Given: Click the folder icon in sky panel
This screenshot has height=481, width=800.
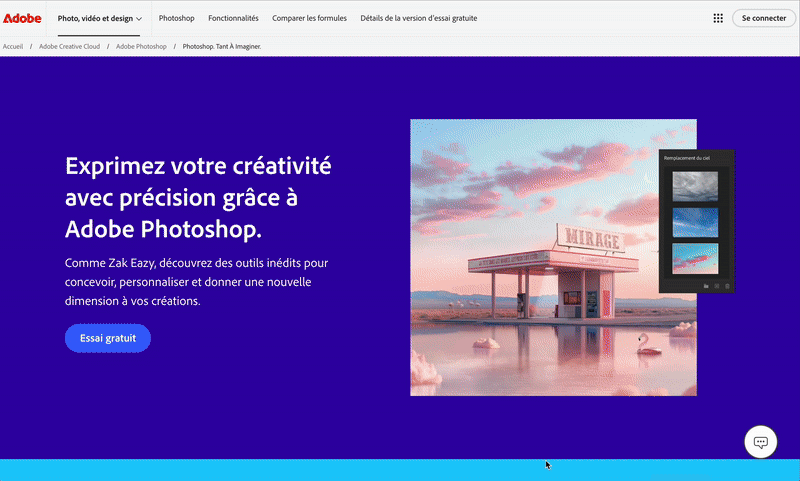Looking at the screenshot, I should click(706, 286).
